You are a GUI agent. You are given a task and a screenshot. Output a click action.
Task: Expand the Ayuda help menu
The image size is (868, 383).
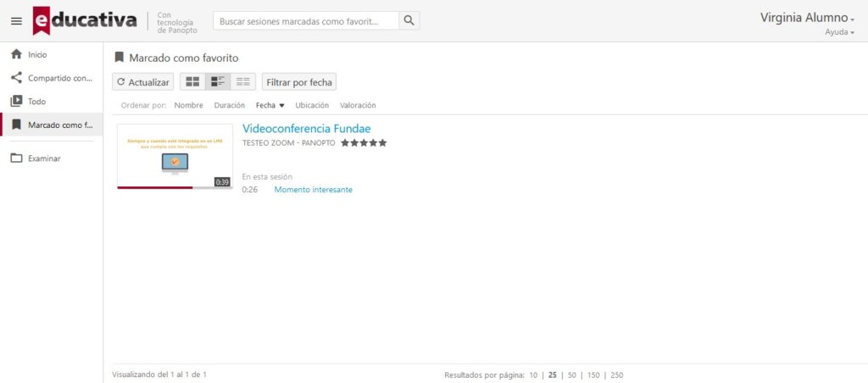(839, 32)
